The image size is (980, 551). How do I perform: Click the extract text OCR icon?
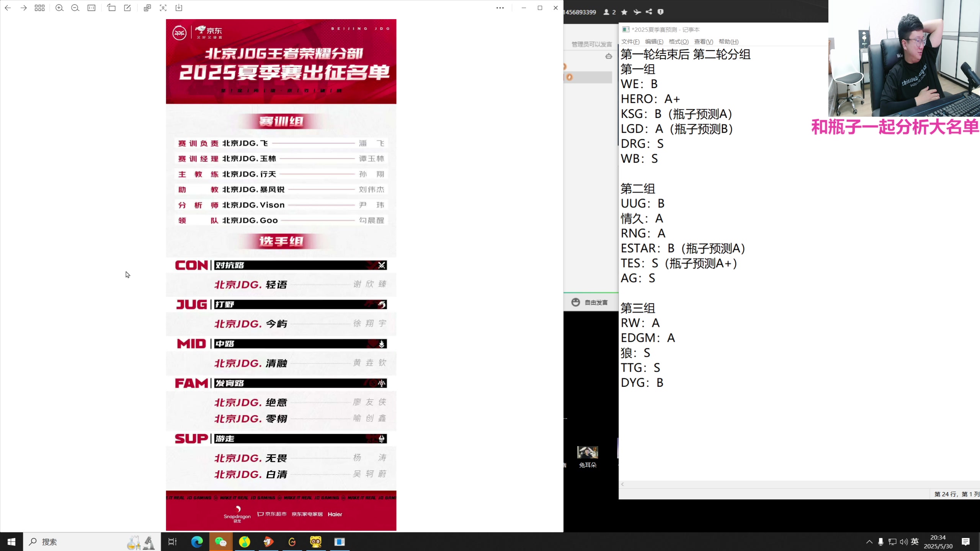click(x=163, y=8)
